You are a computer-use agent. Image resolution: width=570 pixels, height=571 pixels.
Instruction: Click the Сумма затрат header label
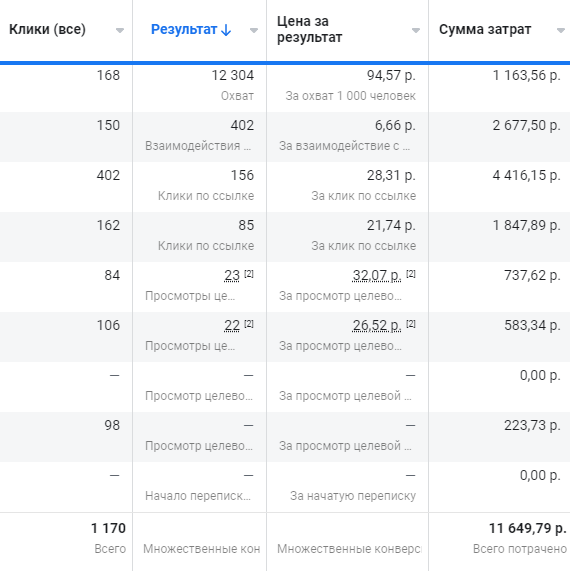pos(485,29)
